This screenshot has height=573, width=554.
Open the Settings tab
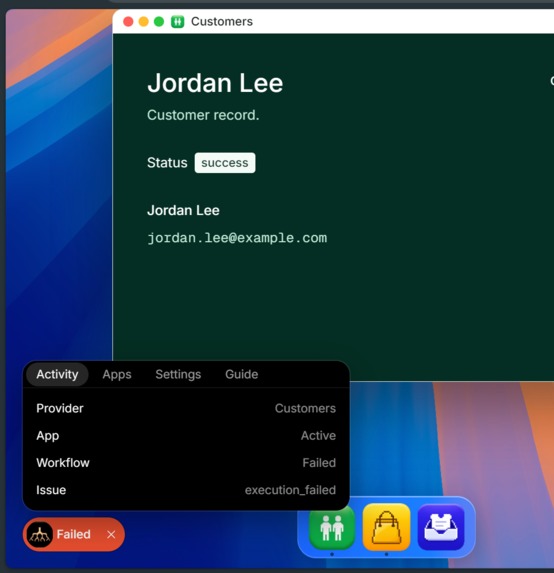(x=178, y=374)
